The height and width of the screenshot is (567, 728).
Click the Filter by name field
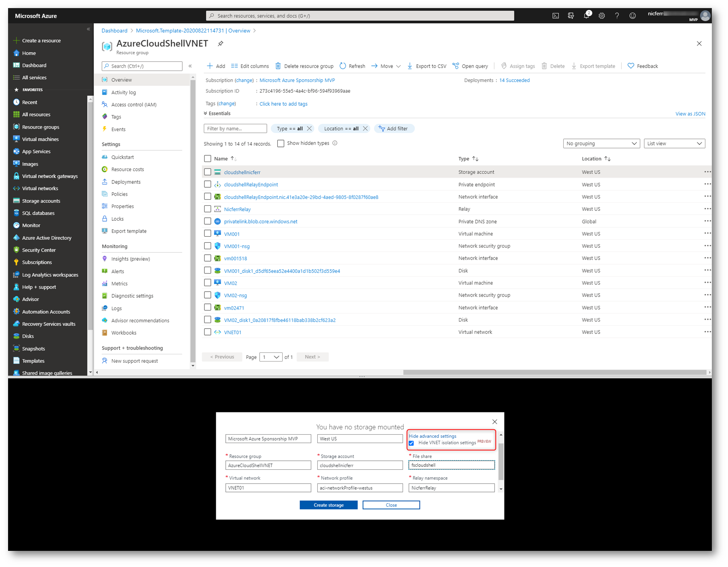tap(235, 128)
